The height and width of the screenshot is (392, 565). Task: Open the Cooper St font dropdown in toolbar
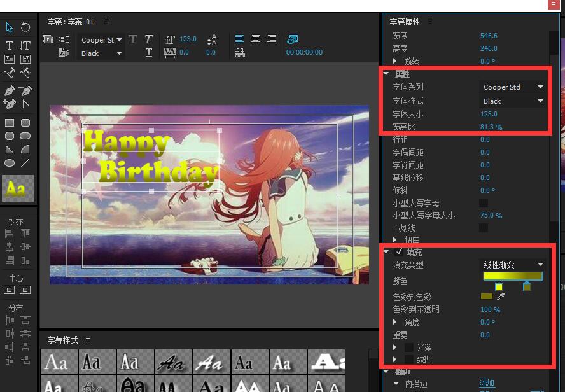click(101, 40)
